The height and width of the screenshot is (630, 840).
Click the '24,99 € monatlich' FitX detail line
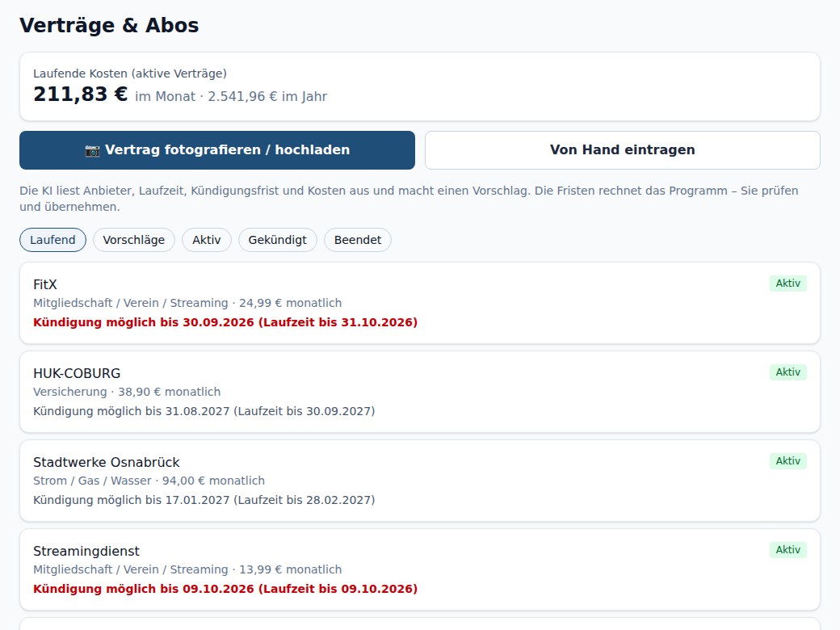coord(187,303)
